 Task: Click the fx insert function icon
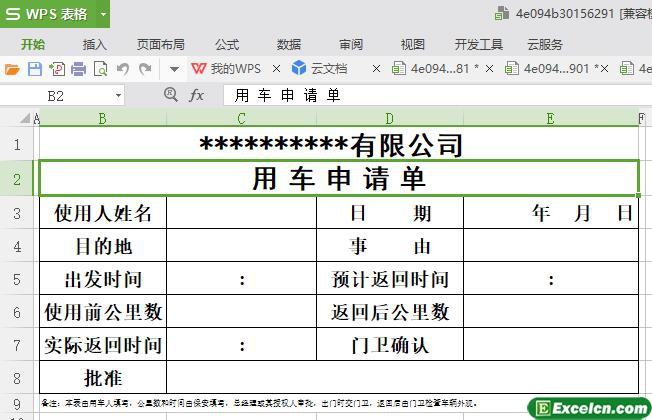click(x=197, y=95)
